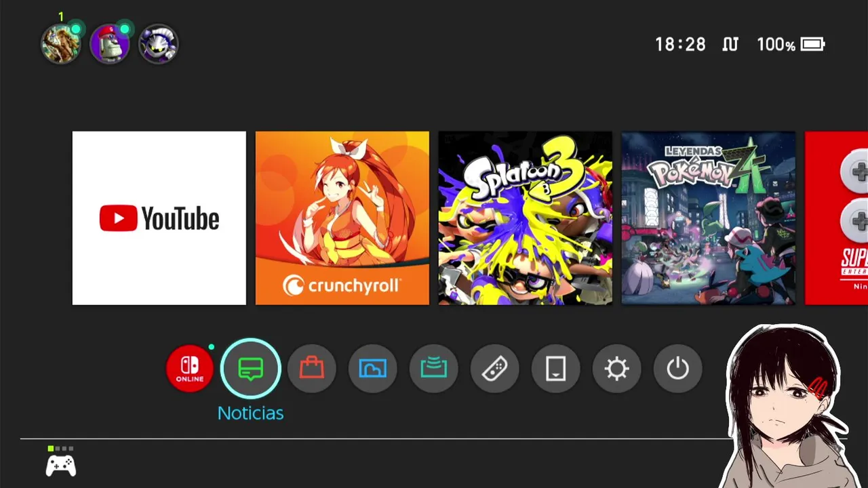Select the first user profile avatar

61,44
